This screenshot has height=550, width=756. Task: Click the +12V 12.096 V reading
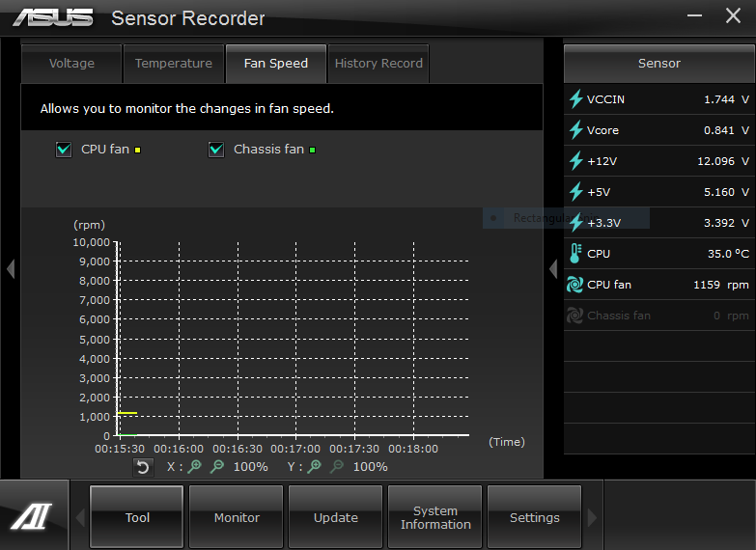723,161
